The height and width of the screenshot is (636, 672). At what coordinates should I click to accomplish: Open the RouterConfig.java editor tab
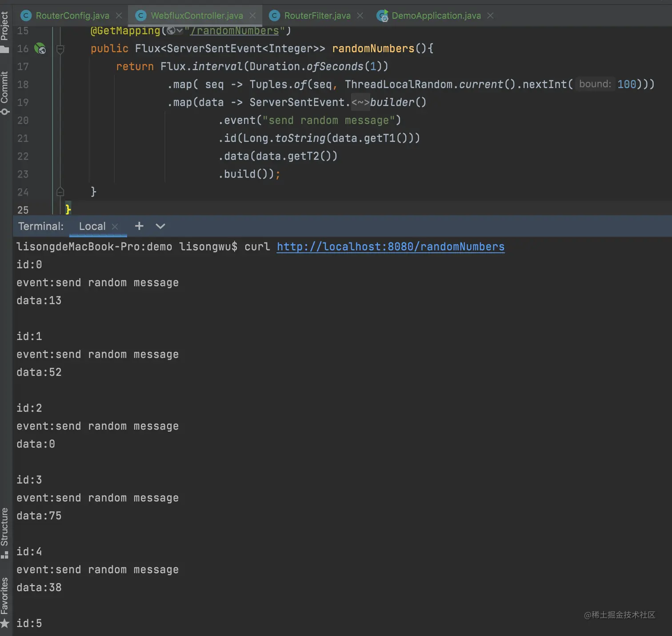(72, 16)
